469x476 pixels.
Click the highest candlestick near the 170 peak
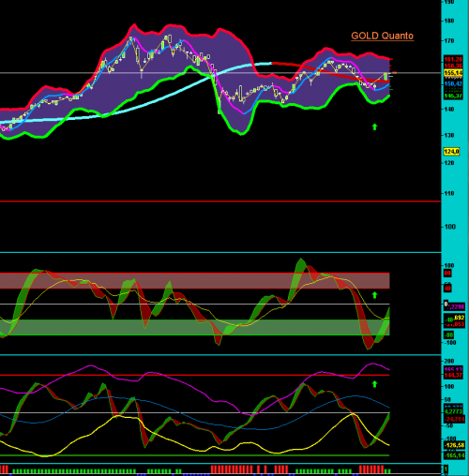170,38
